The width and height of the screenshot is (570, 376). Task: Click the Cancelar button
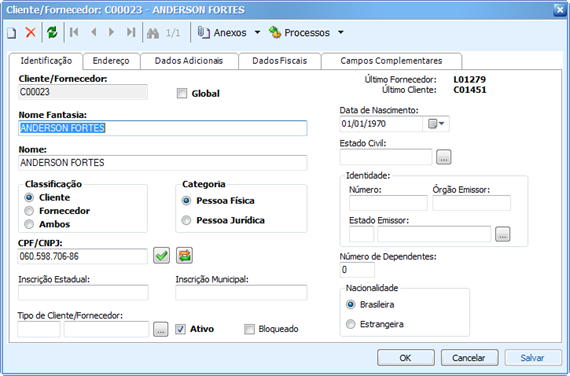coord(469,358)
